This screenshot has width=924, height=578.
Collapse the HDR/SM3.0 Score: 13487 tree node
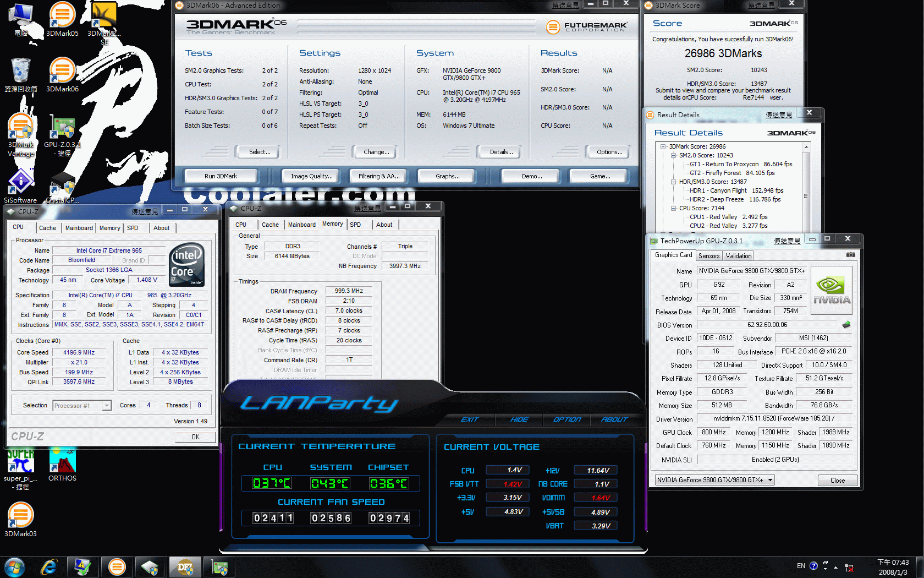click(x=673, y=182)
